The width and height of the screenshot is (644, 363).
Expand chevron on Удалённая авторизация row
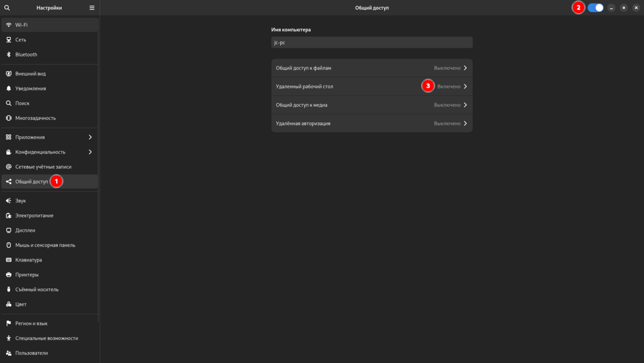tap(465, 124)
